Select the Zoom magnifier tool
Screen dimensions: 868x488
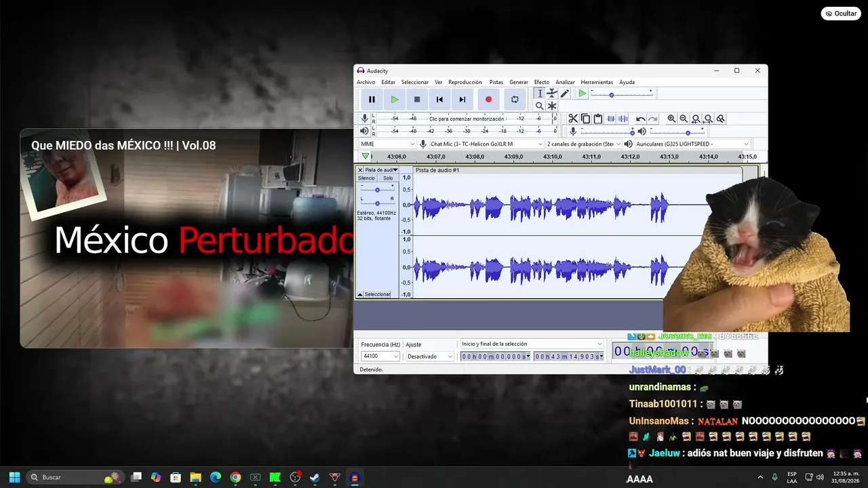pos(540,106)
